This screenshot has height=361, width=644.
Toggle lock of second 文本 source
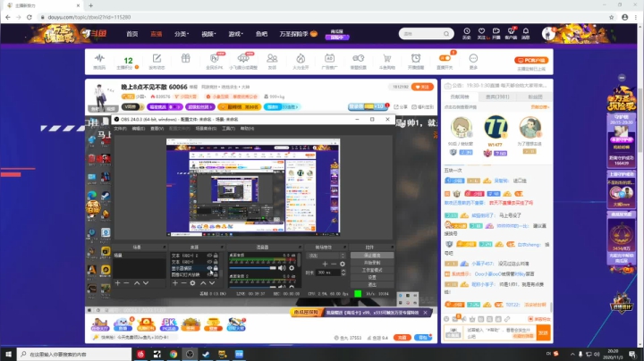tap(216, 262)
